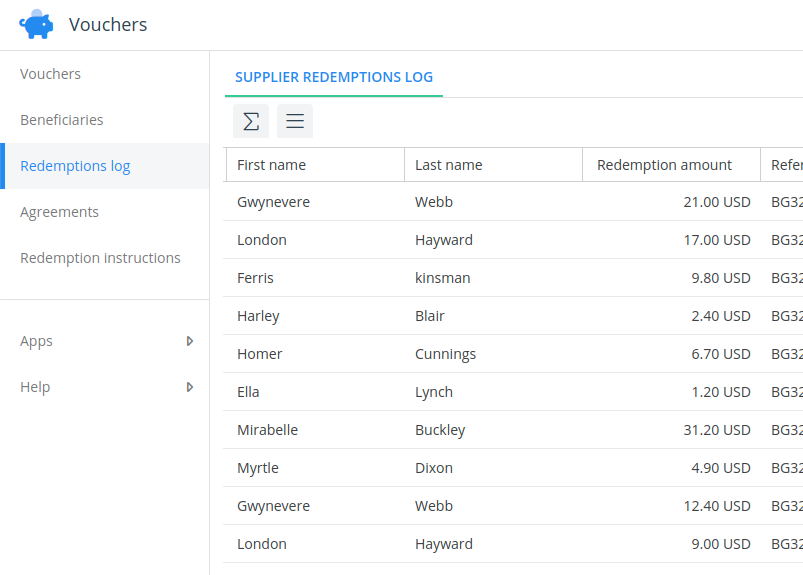Open the Agreements page

click(59, 212)
